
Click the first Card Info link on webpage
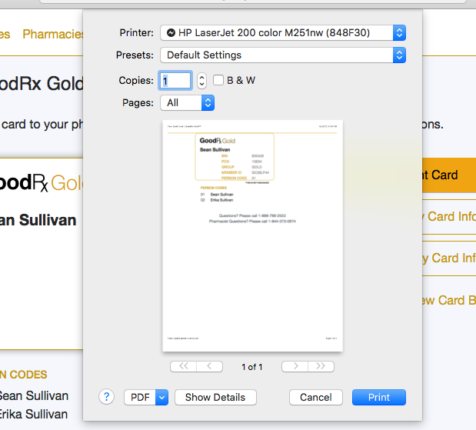[449, 217]
